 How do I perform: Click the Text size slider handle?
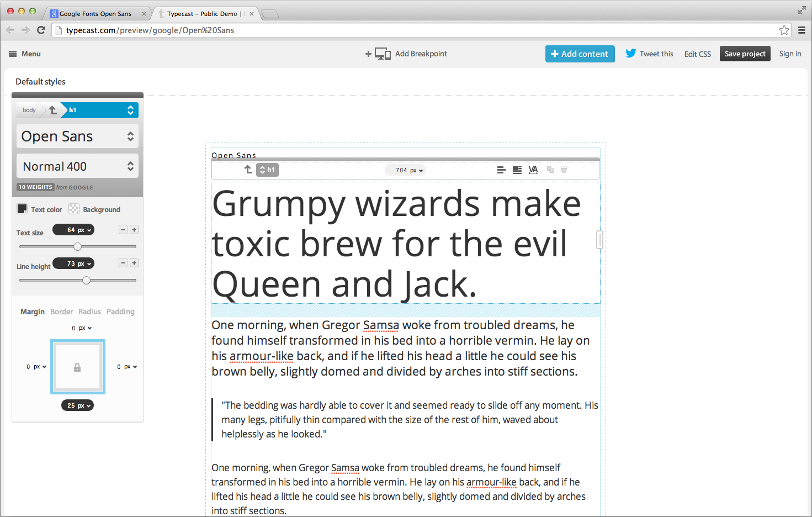[x=78, y=247]
